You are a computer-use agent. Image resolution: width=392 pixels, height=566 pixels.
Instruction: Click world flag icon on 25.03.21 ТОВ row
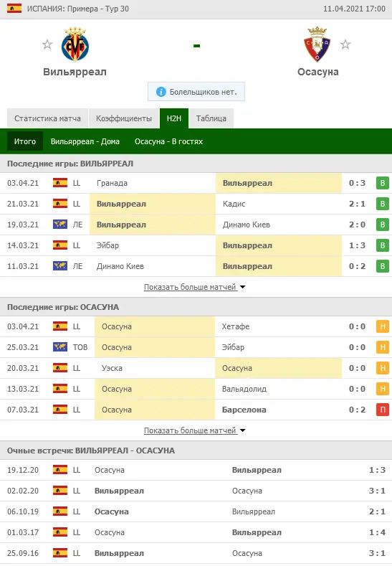[x=60, y=347]
